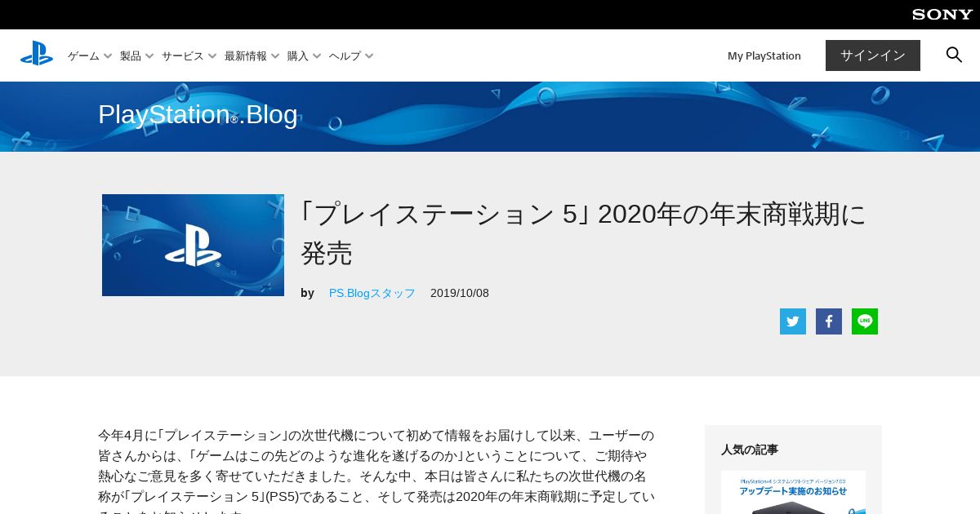Share article on Facebook
Screen dimensions: 980x514
pos(829,321)
